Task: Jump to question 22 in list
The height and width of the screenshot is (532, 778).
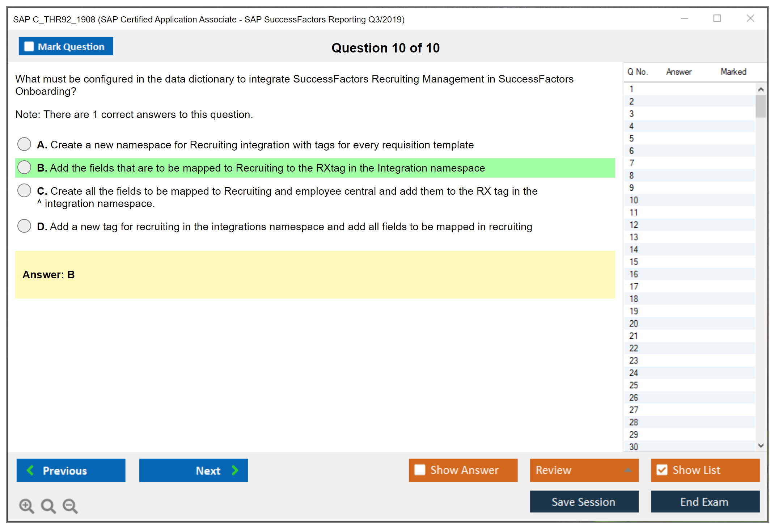Action: pos(634,348)
